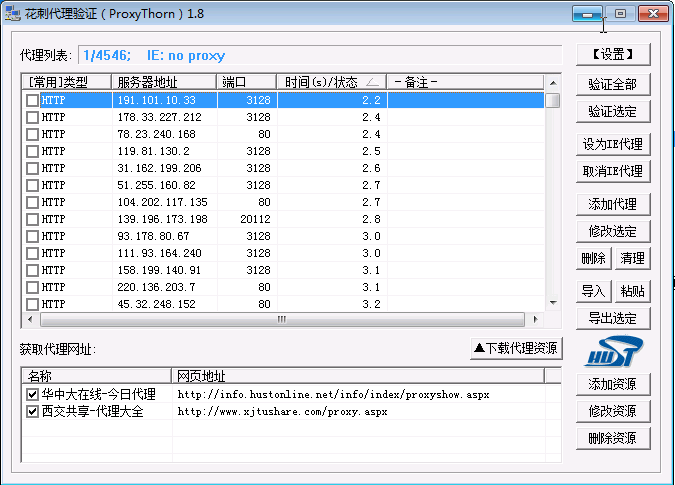Click 删除 button
The width and height of the screenshot is (675, 485).
(594, 259)
